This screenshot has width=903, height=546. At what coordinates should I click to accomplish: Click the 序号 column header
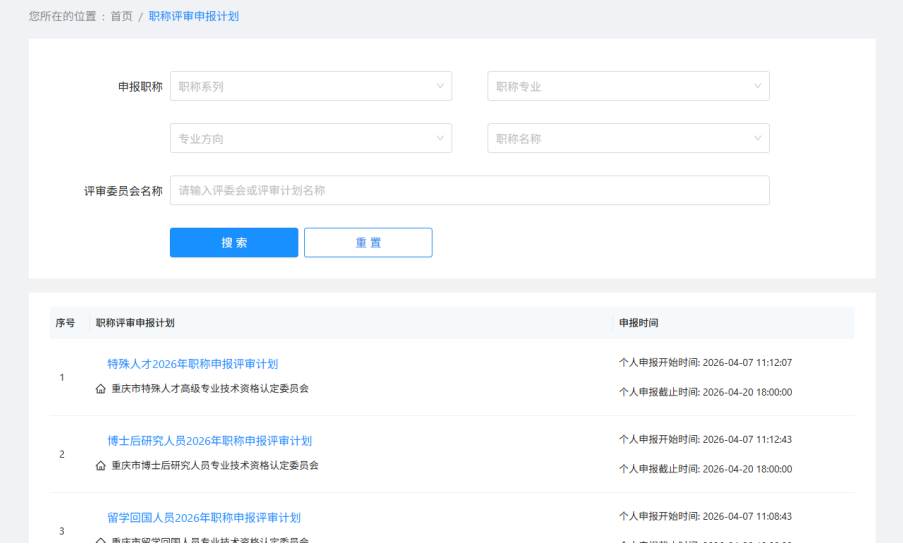(x=65, y=323)
